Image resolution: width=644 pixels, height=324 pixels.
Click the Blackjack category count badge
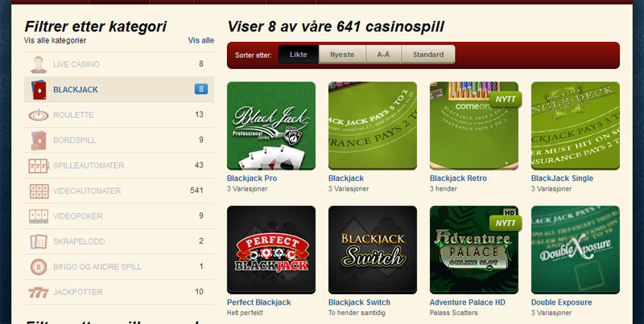coord(200,89)
